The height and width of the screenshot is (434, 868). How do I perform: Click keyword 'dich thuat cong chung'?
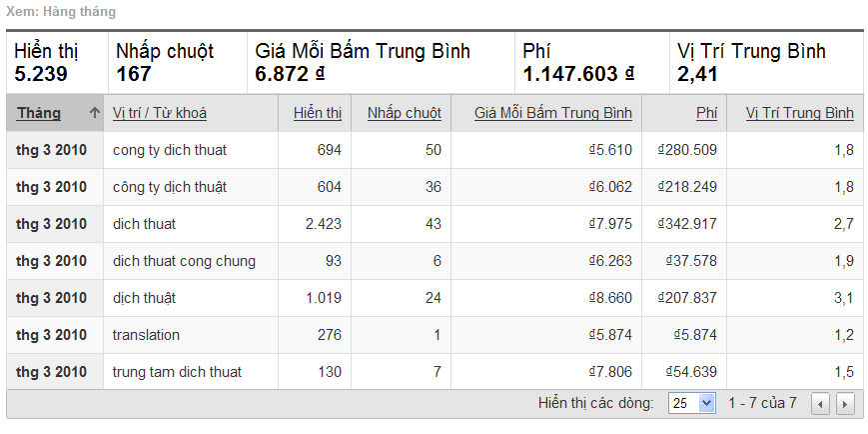pos(184,261)
